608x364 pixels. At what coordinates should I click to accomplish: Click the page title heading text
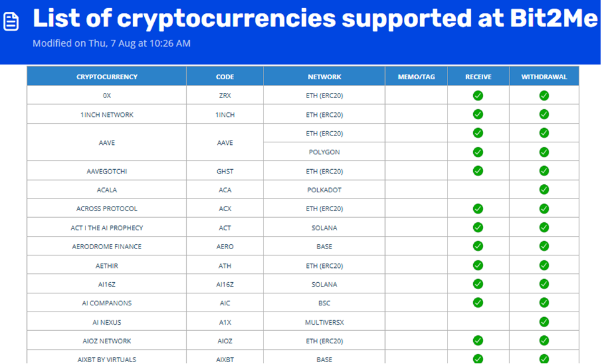(x=315, y=19)
